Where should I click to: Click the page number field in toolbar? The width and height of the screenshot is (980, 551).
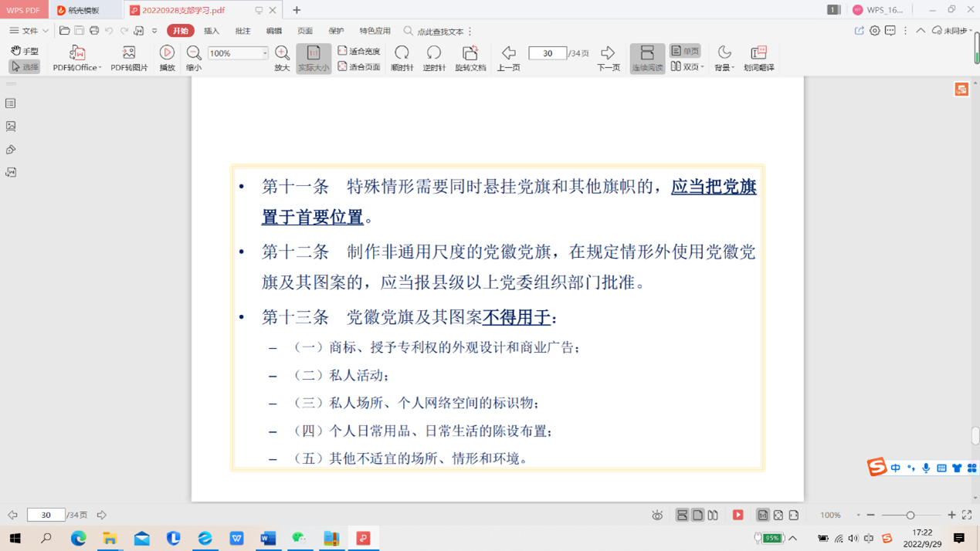tap(547, 53)
